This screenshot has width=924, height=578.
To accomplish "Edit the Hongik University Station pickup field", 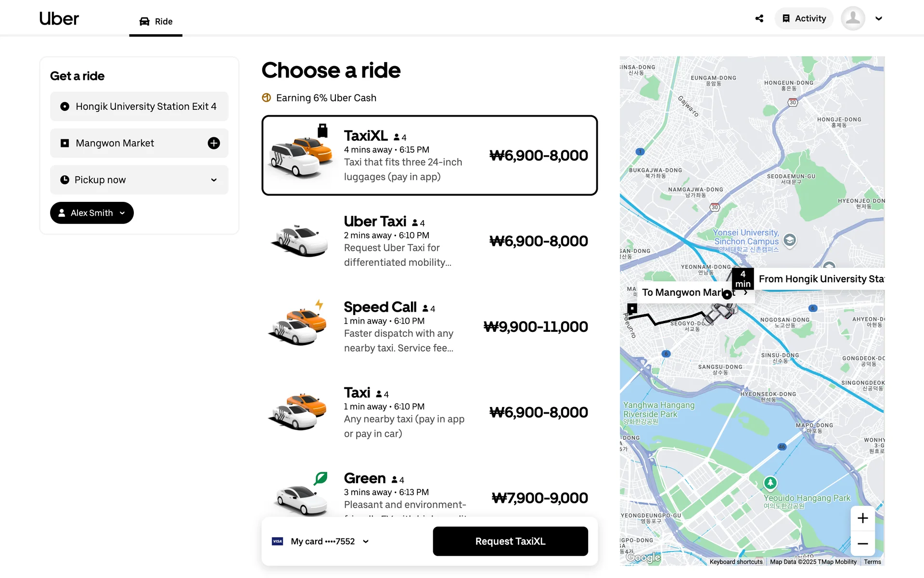I will [x=139, y=106].
